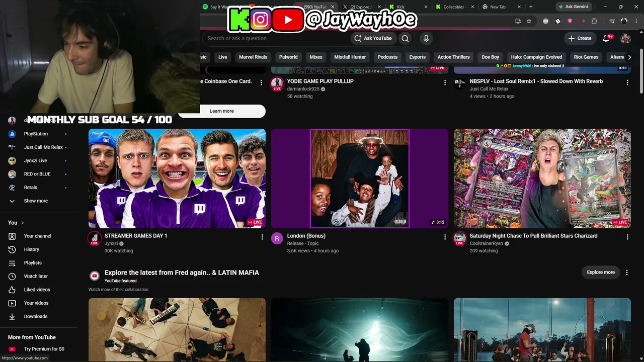Select the Live filter chip
The width and height of the screenshot is (644, 362).
pos(223,57)
